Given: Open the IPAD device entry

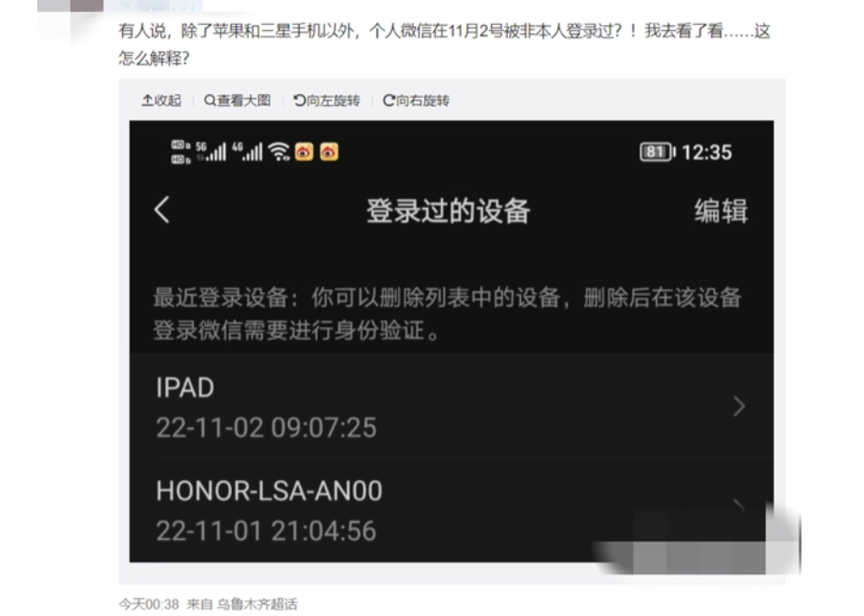Looking at the screenshot, I should [x=451, y=406].
